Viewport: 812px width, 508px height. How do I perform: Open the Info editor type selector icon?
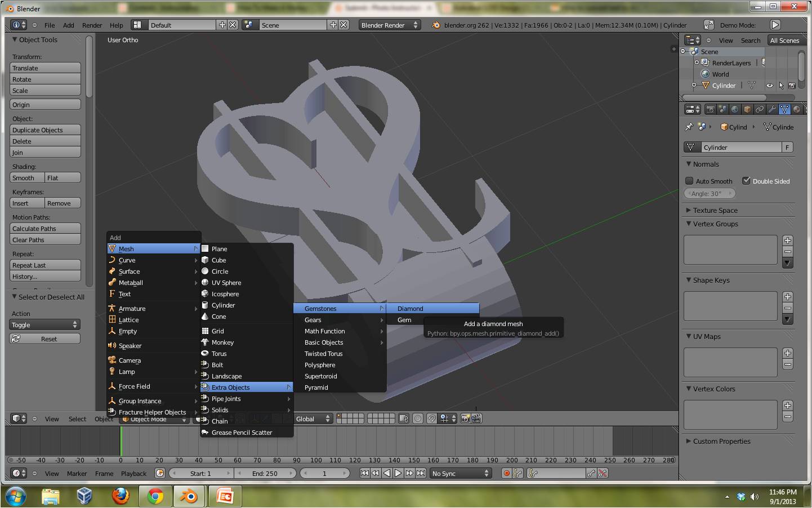point(19,25)
